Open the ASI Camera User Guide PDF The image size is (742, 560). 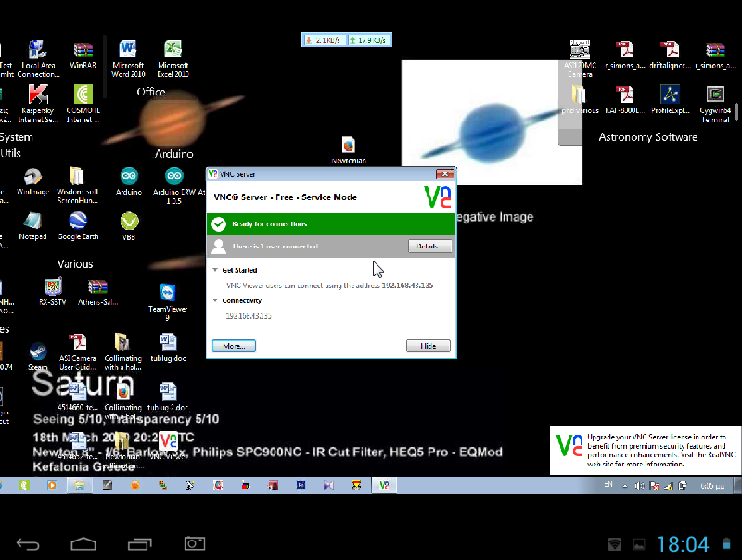click(x=78, y=352)
